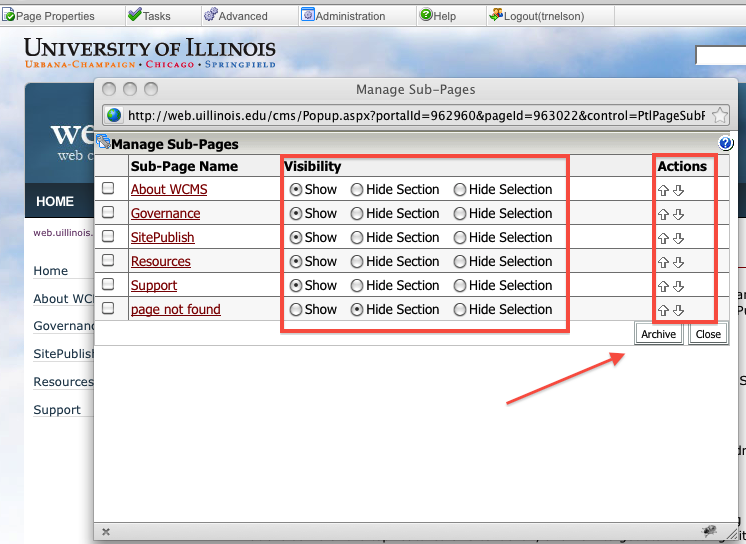Select Hide Section for Support
746x544 pixels.
click(357, 286)
